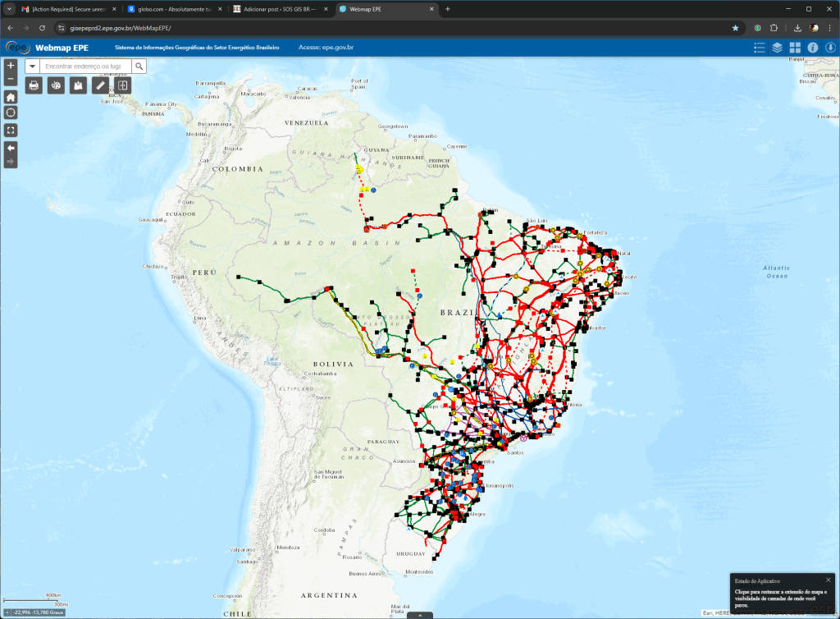Close the Estado do Aplicativo popup

click(x=828, y=580)
